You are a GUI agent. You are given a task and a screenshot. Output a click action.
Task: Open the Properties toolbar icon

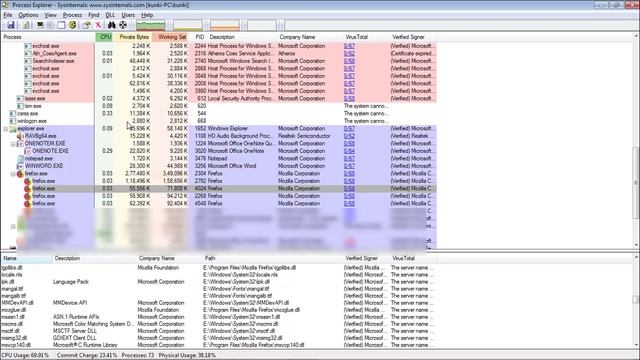(86, 25)
